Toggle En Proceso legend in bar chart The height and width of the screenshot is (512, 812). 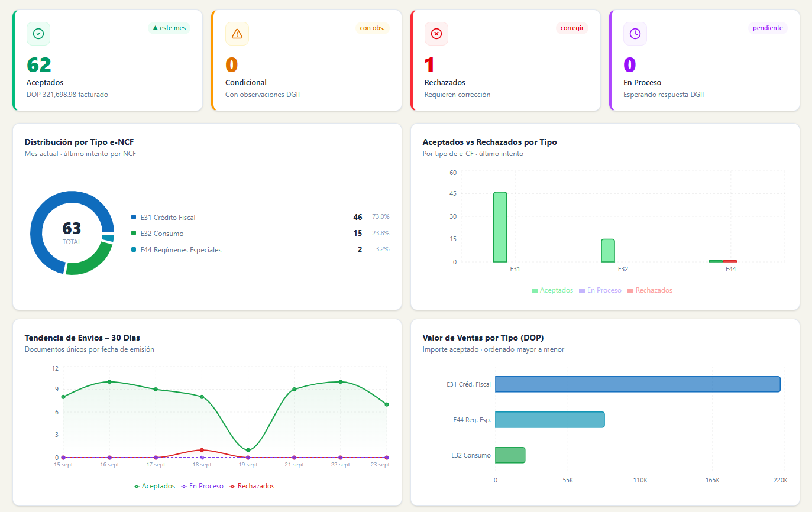[x=600, y=290]
